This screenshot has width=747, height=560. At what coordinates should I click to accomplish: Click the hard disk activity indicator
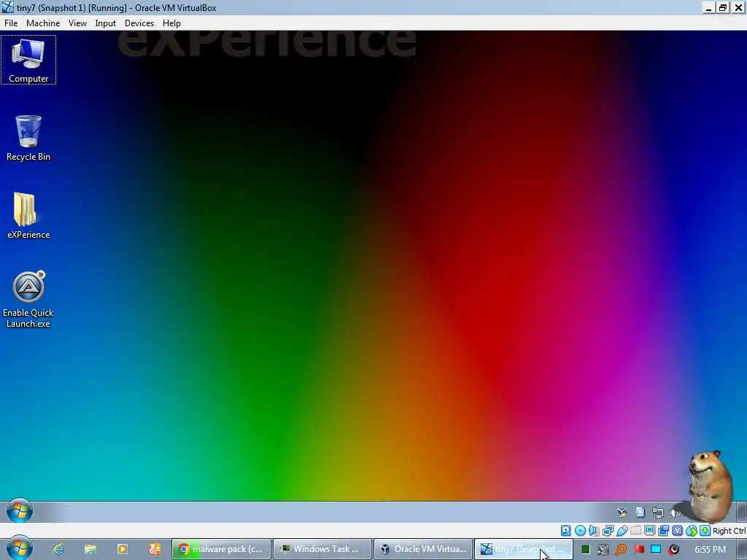(x=565, y=531)
